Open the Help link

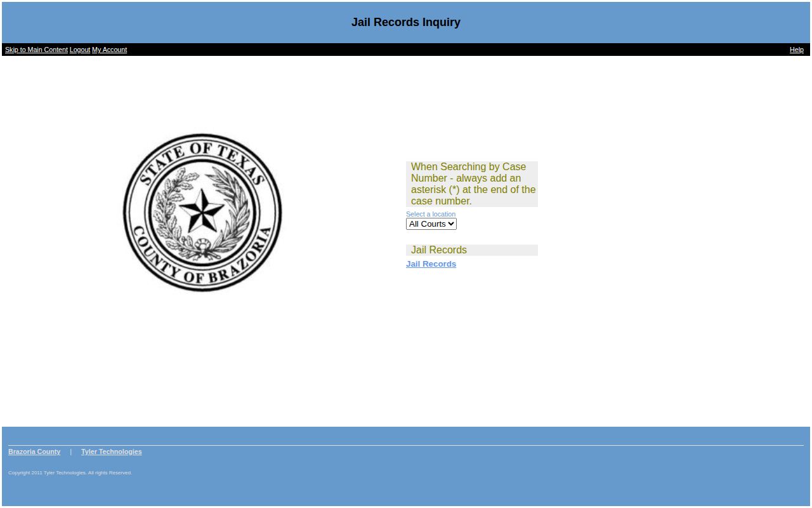pos(797,50)
